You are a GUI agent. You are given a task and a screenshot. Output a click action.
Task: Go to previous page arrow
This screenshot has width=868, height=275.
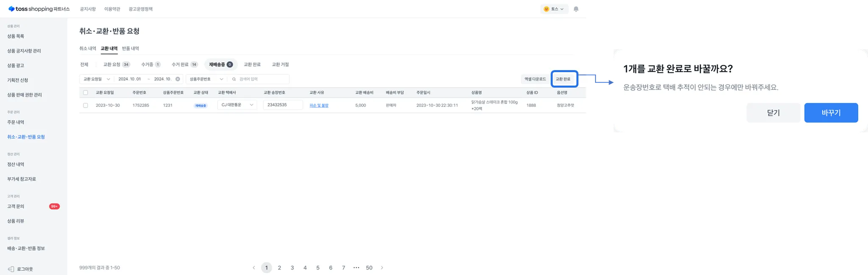click(x=254, y=268)
